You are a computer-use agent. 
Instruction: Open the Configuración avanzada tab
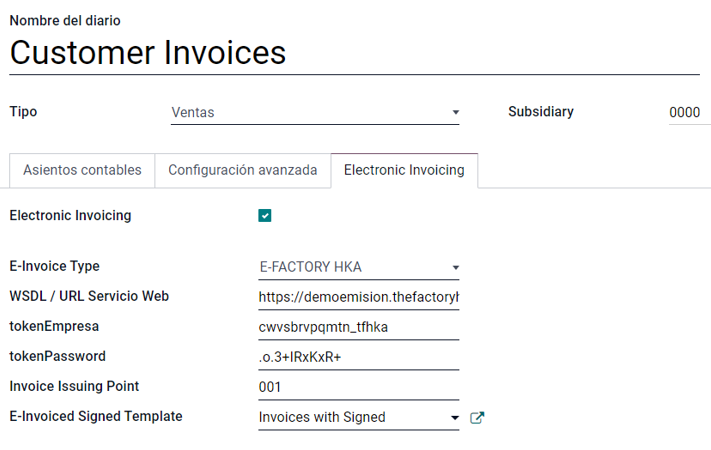(x=243, y=170)
